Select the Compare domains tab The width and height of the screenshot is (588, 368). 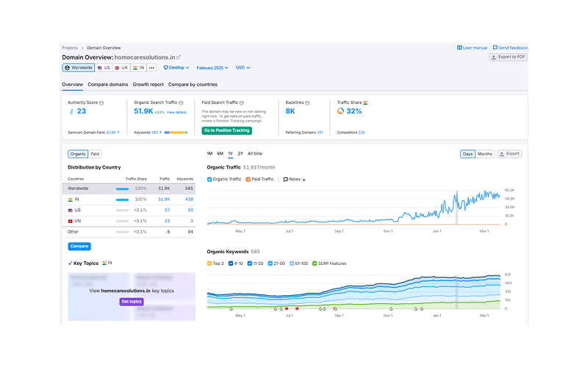point(108,85)
